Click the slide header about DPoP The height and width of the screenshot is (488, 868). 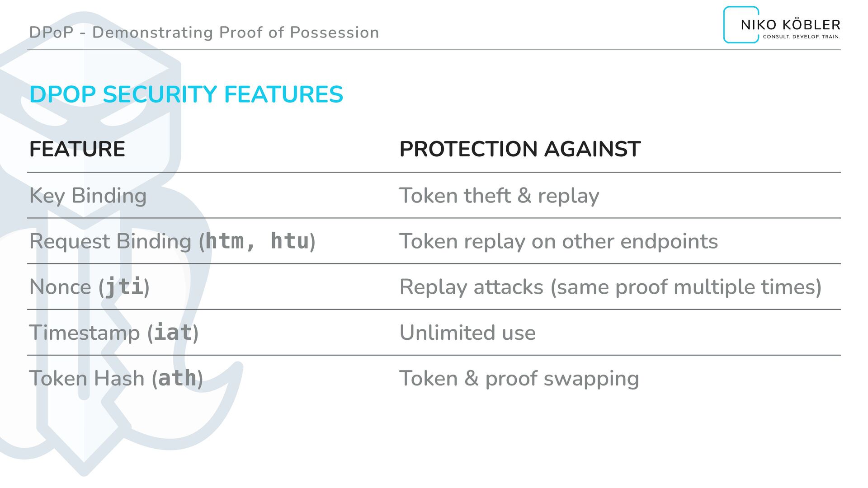click(x=204, y=33)
